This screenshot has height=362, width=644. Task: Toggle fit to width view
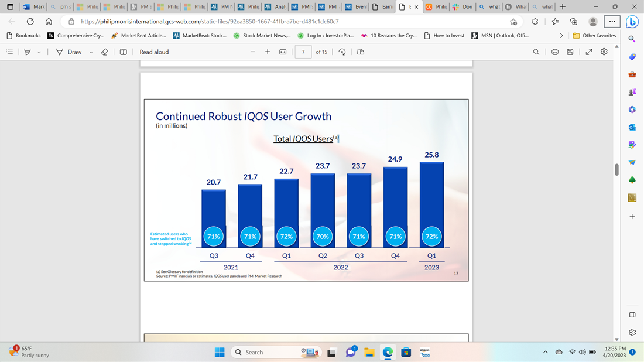pyautogui.click(x=283, y=52)
